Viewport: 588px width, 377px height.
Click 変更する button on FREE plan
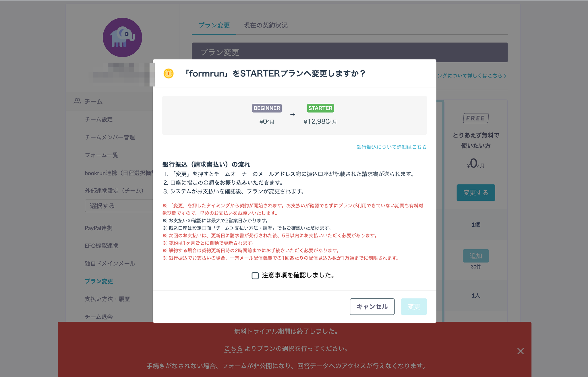click(x=475, y=193)
